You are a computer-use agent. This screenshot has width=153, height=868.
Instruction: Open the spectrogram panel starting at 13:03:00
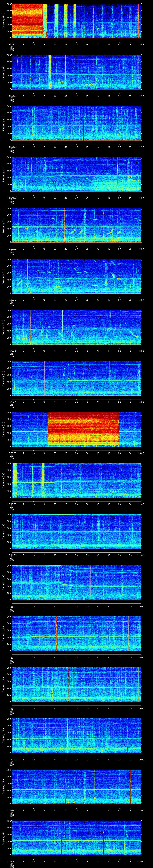pos(76,123)
